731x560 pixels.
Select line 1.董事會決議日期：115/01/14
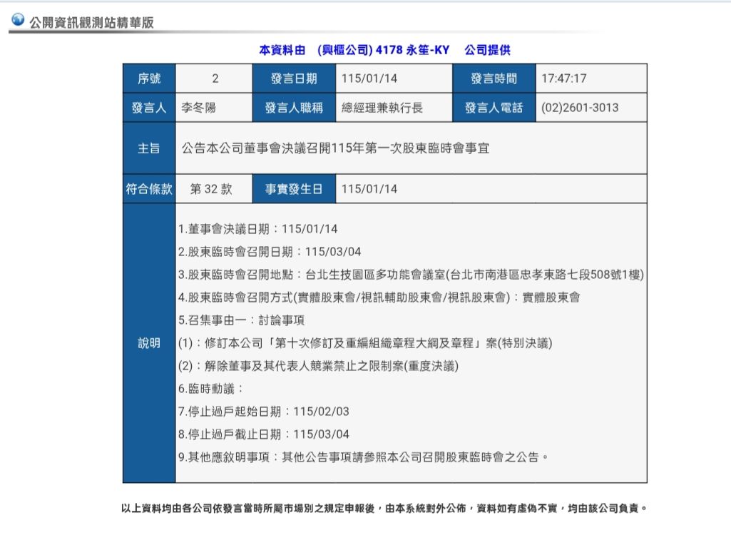[257, 229]
